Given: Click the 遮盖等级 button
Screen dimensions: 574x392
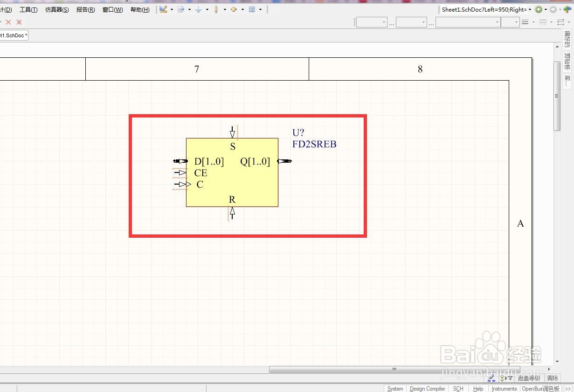Looking at the screenshot, I should pyautogui.click(x=529, y=378).
